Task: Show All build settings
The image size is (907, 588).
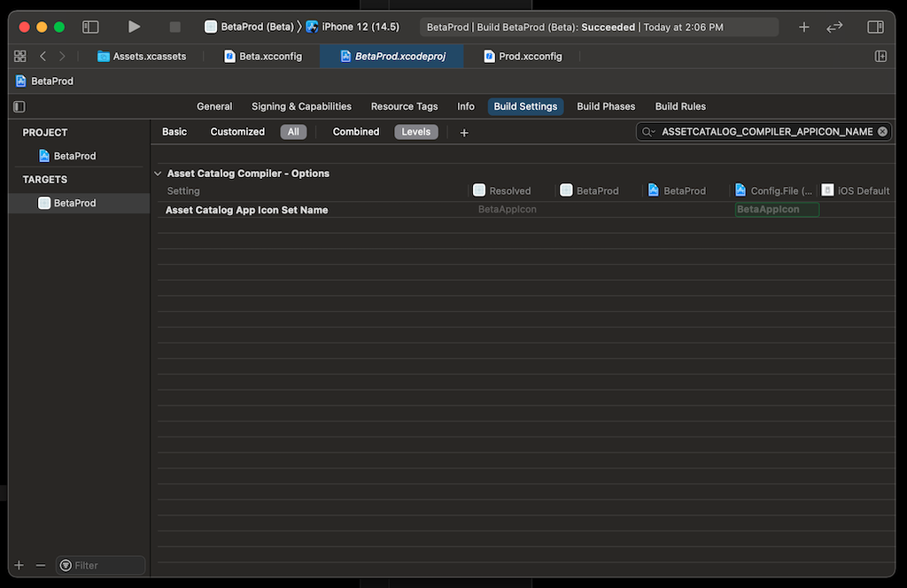Action: [x=293, y=132]
